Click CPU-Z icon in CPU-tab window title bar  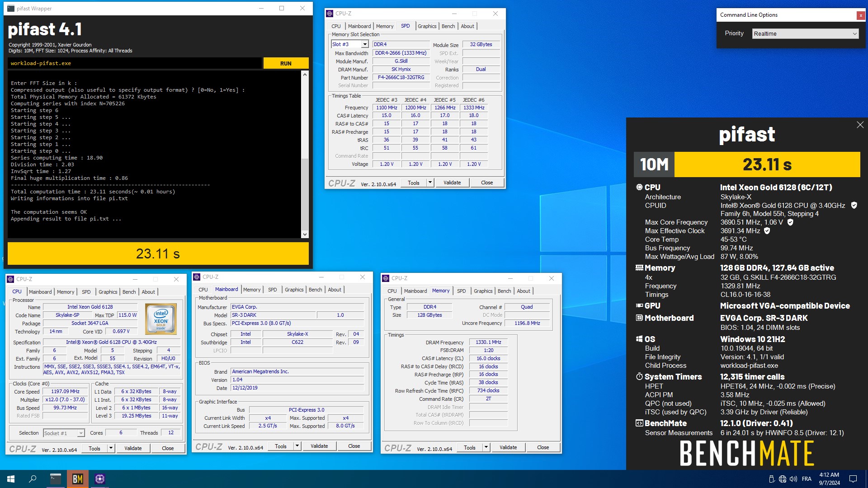[x=11, y=279]
